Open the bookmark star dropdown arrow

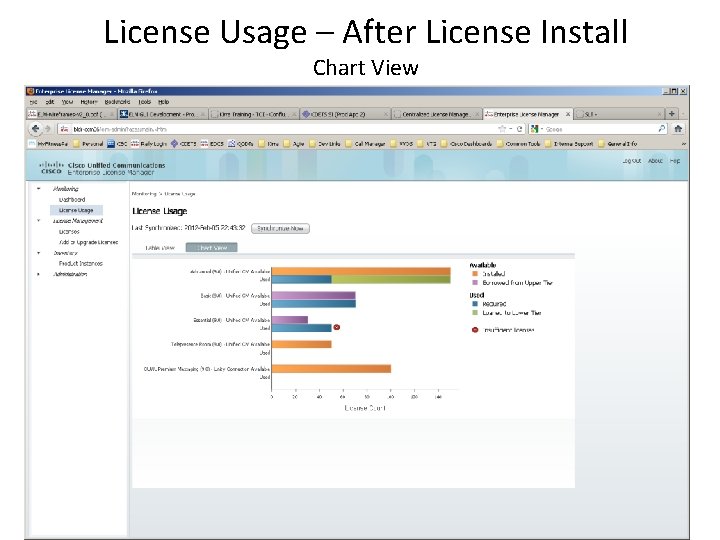(510, 129)
